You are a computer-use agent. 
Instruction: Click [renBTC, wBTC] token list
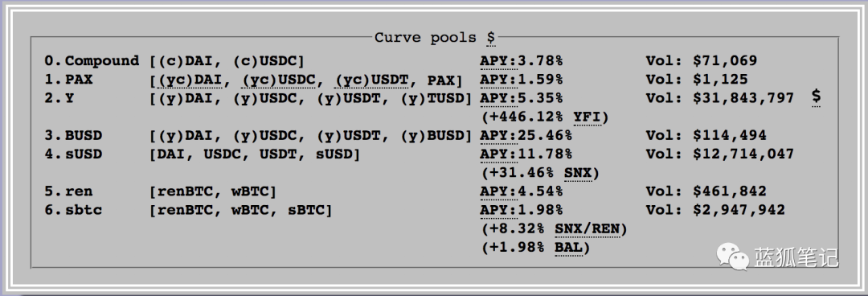213,191
